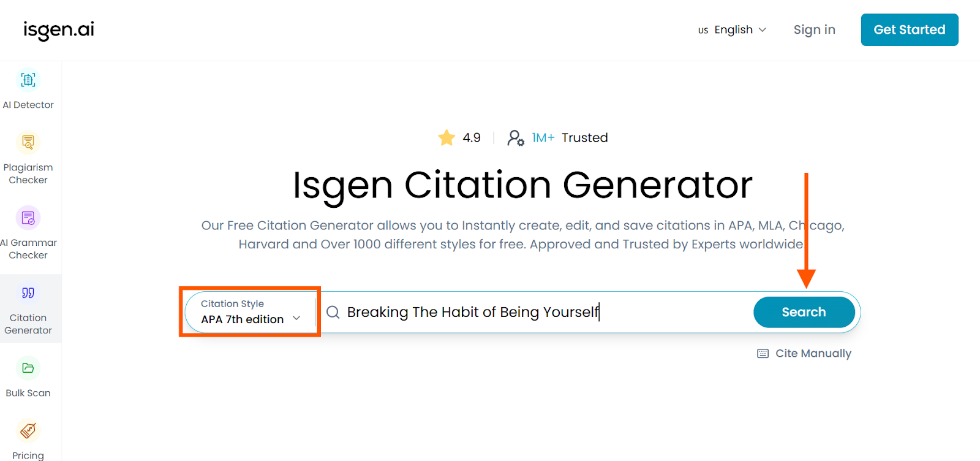Click the star next to the 4.9 rating

447,137
